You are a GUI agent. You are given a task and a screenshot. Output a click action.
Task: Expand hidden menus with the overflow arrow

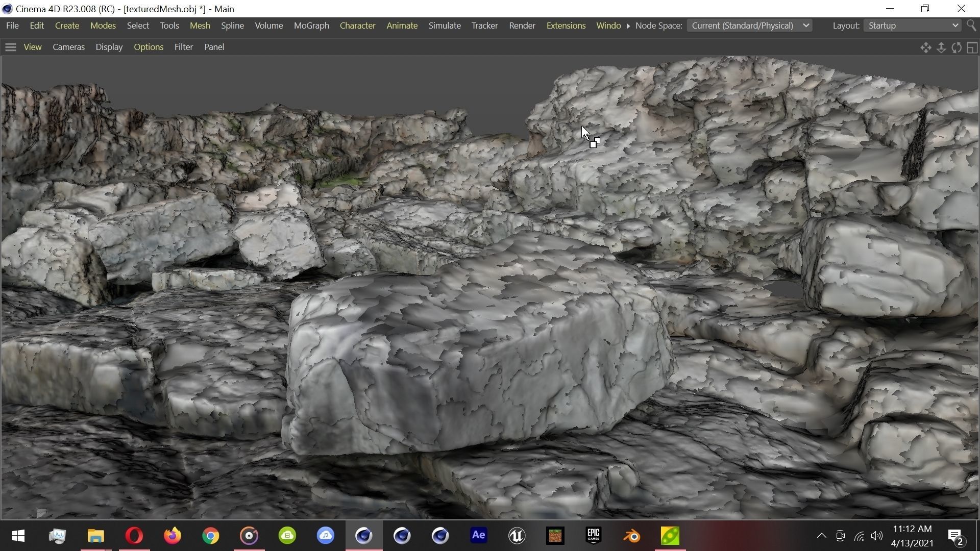(x=628, y=26)
